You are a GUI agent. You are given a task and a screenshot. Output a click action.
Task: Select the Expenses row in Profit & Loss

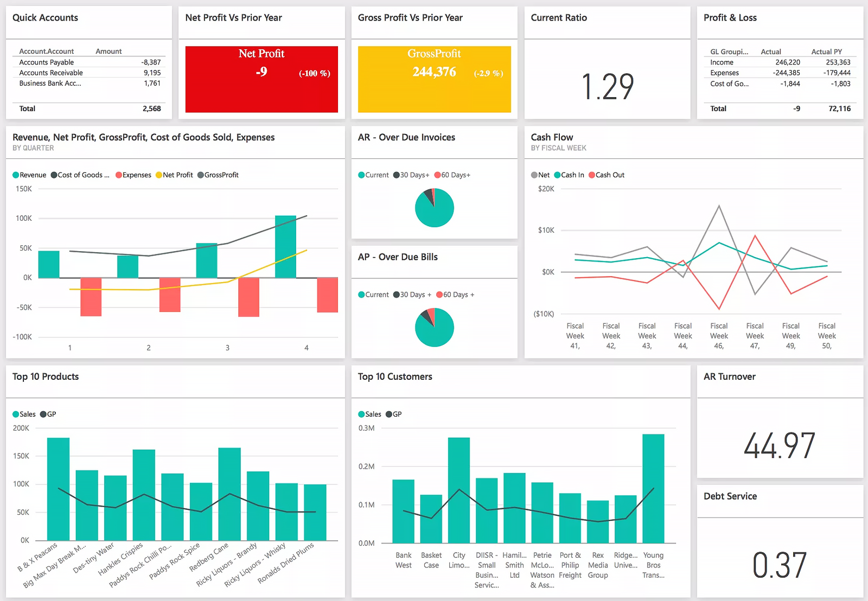pos(724,73)
